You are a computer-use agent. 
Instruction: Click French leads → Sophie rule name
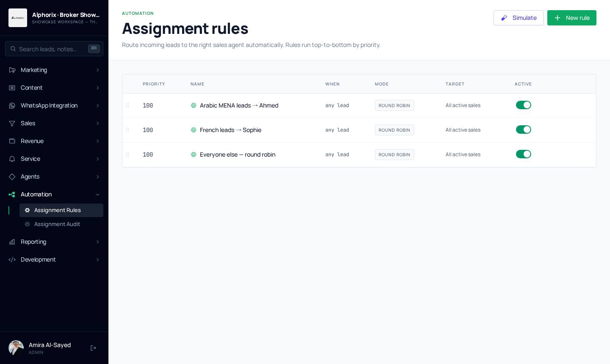coord(230,130)
